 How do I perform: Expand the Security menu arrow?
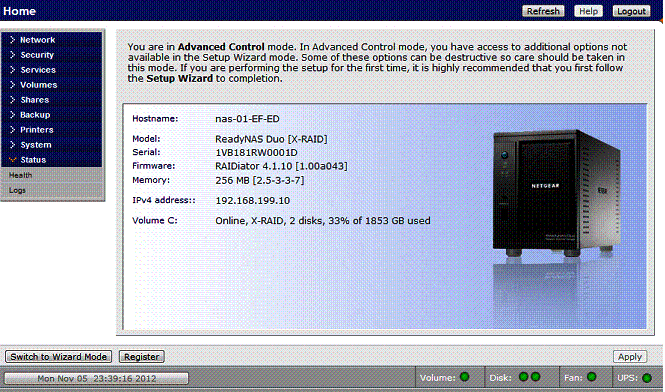click(12, 55)
